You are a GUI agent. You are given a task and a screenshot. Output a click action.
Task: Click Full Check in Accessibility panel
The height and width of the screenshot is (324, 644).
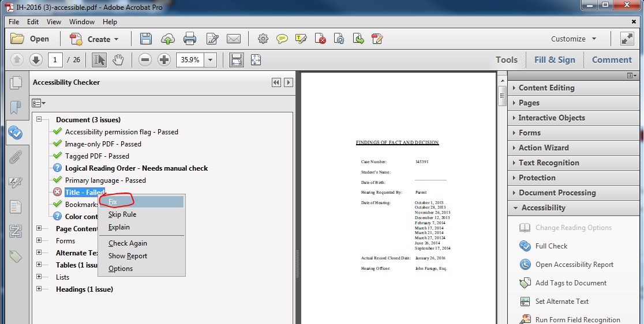click(x=551, y=246)
